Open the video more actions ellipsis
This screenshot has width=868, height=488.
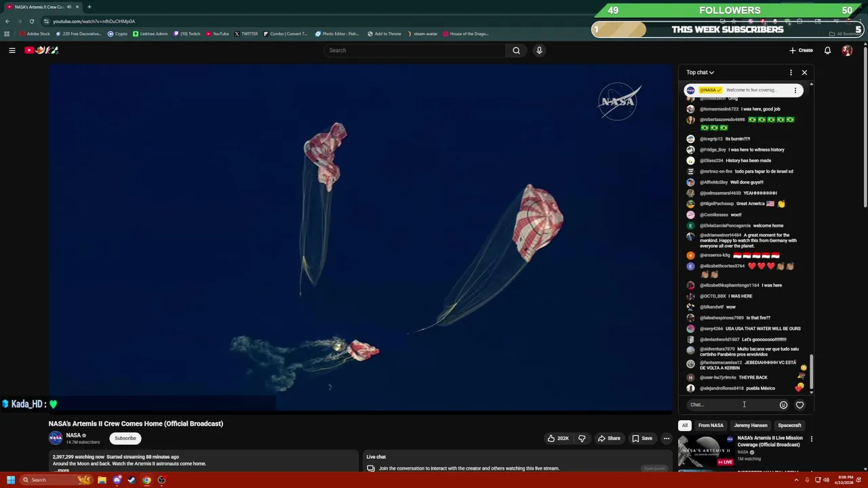[x=666, y=439]
